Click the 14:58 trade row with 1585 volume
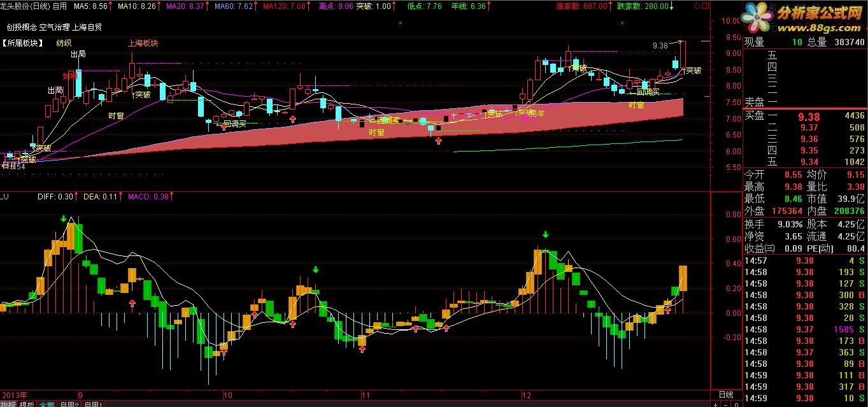Viewport: 868px width, 407px height. pos(806,329)
